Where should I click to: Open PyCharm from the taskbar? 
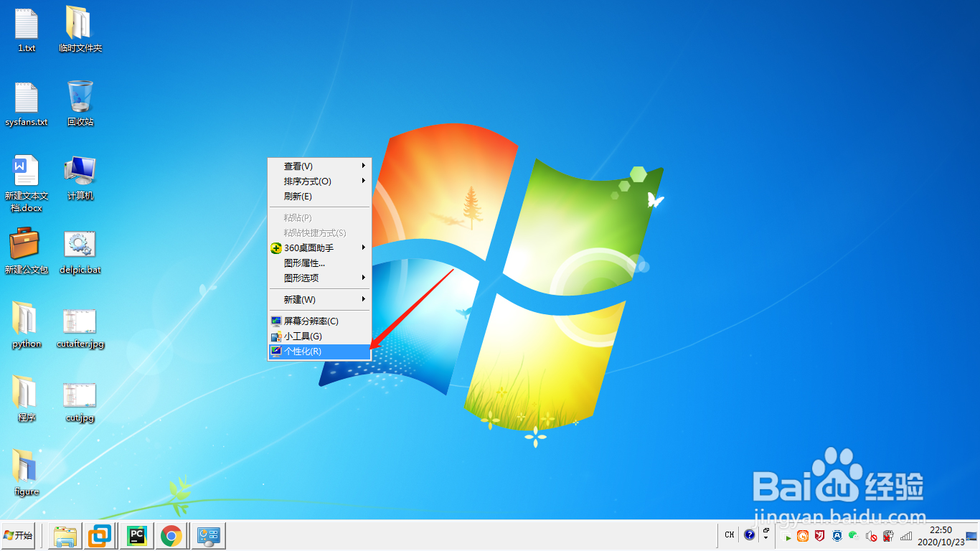pos(136,536)
